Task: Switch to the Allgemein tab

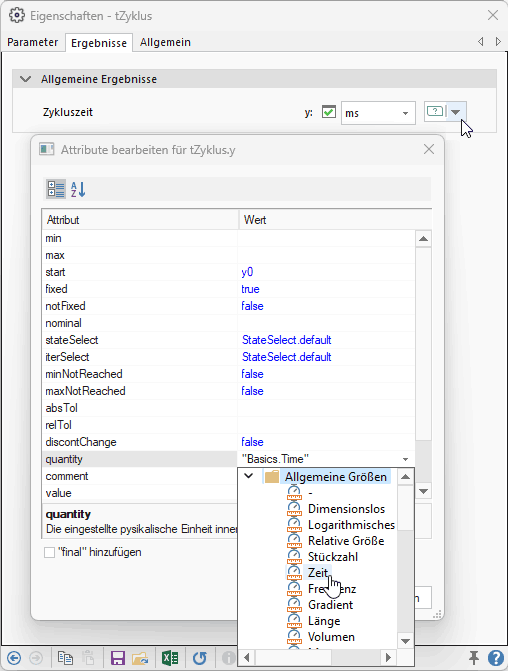Action: point(165,42)
